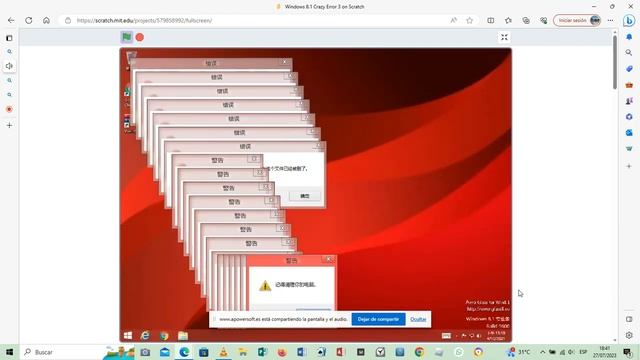The image size is (640, 360).
Task: Open the toolbox icon in Edge sidebar
Action: point(629,85)
